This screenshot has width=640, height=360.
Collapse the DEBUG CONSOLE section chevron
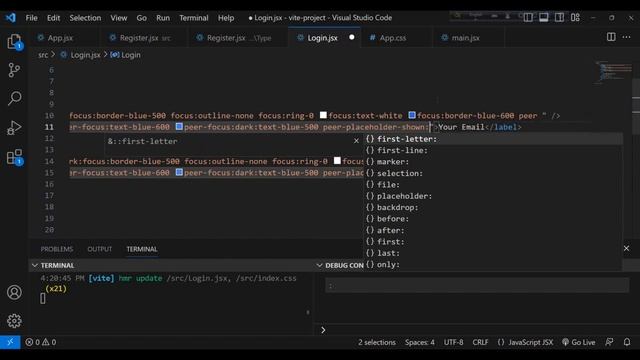pos(320,265)
